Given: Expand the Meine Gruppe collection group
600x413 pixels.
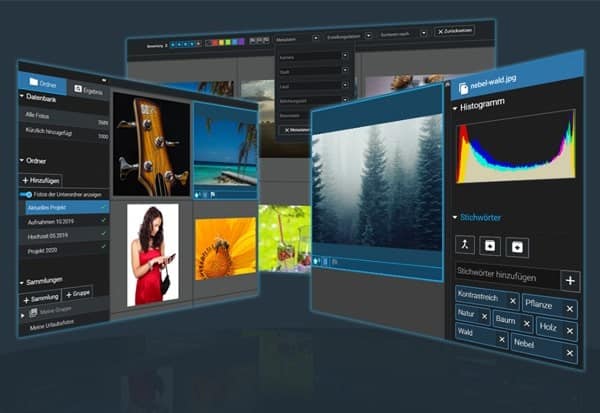Looking at the screenshot, I should coord(23,315).
